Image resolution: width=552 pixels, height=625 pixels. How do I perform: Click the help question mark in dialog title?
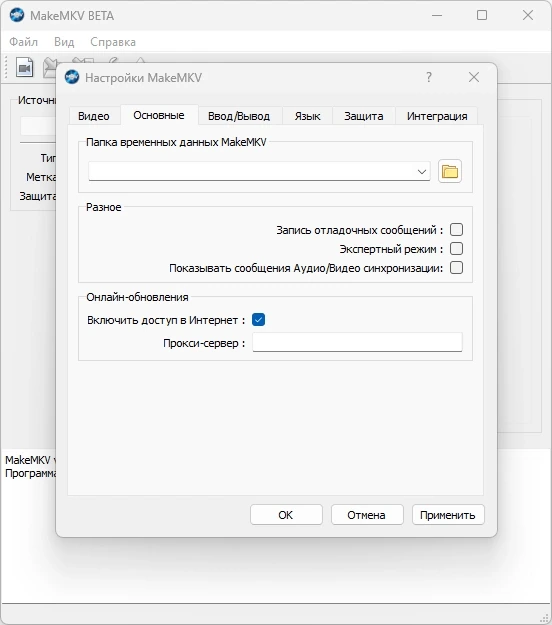[429, 77]
